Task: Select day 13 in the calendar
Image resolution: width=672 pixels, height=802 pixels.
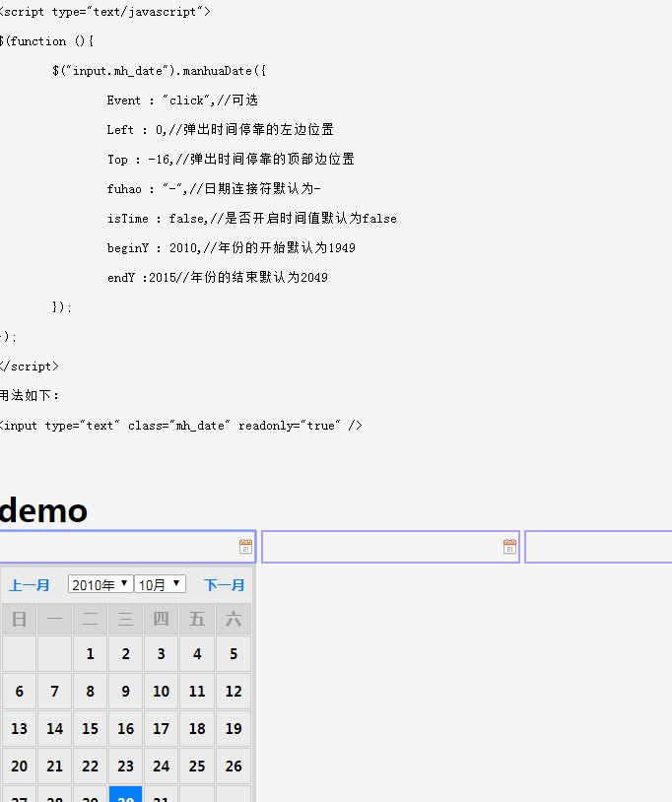Action: (19, 728)
